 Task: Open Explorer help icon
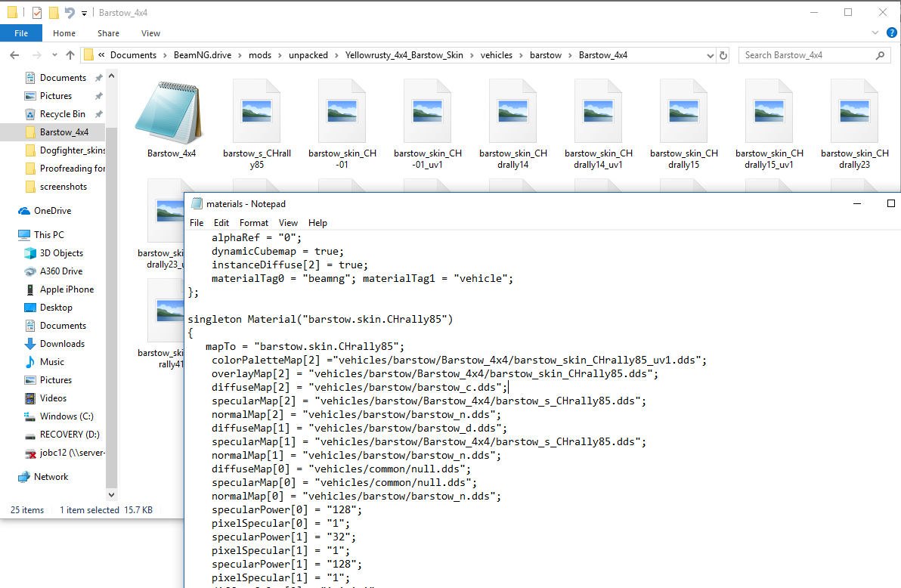[892, 32]
